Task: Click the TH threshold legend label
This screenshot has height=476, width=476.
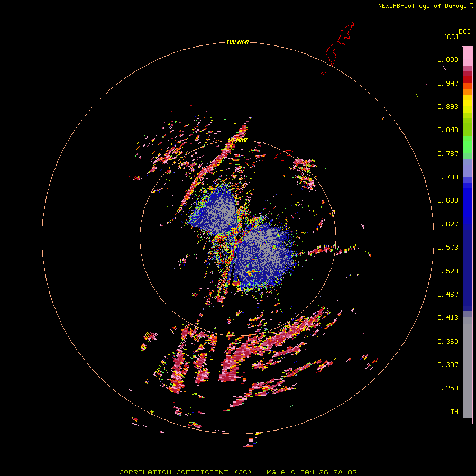Action: click(454, 412)
